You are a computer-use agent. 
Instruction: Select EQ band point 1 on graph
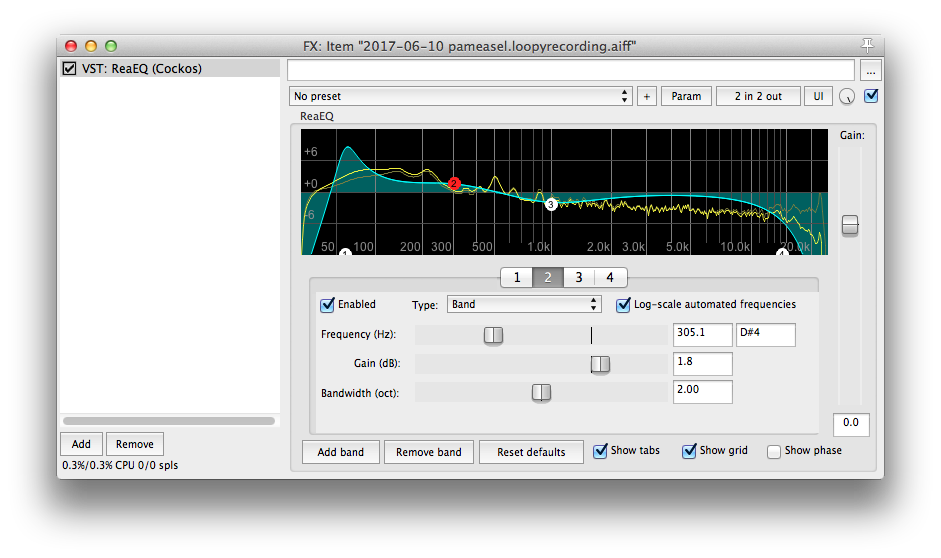click(345, 252)
